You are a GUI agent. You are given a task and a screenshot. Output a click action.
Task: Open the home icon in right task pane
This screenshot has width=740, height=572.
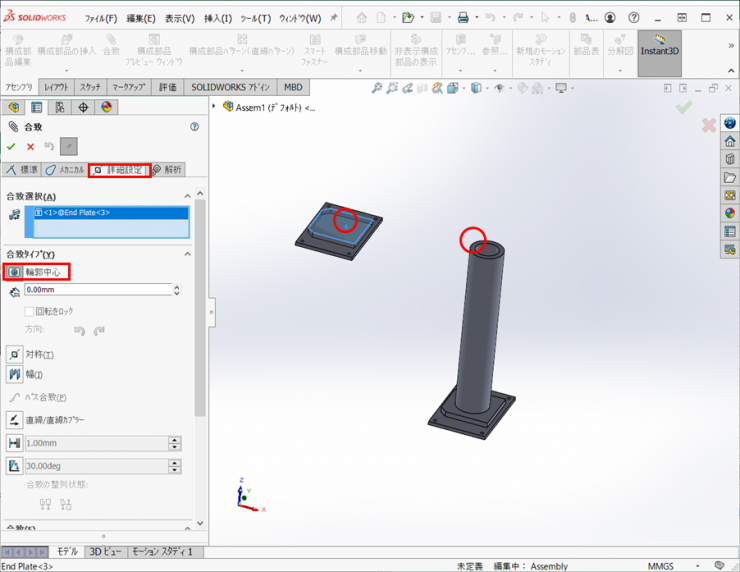click(730, 141)
